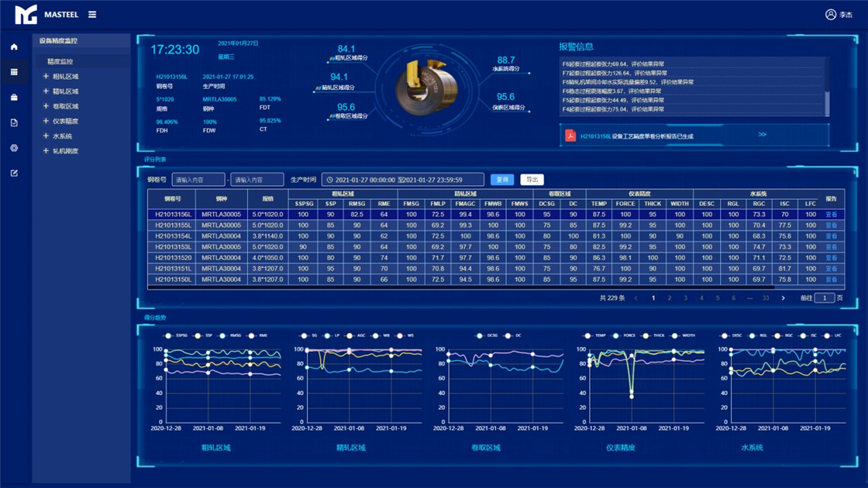The width and height of the screenshot is (868, 488).
Task: Go to page 2 of the table
Action: [670, 298]
